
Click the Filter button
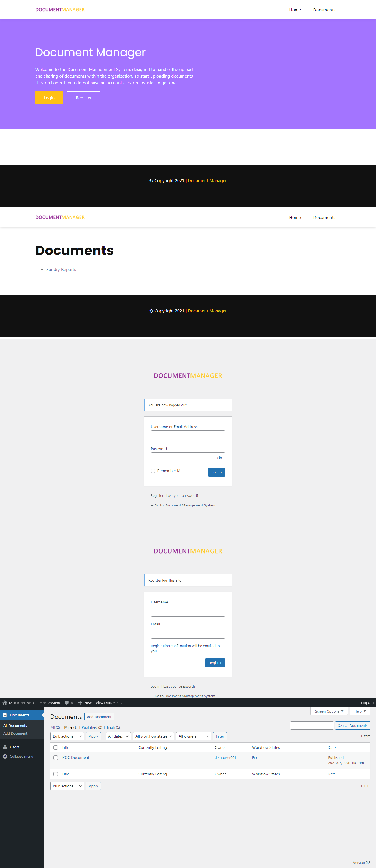click(x=220, y=736)
